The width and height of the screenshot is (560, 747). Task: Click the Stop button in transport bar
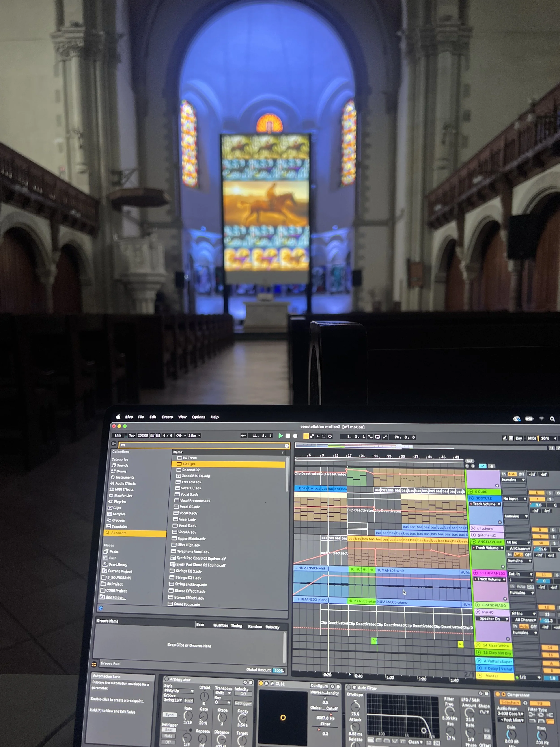click(288, 436)
